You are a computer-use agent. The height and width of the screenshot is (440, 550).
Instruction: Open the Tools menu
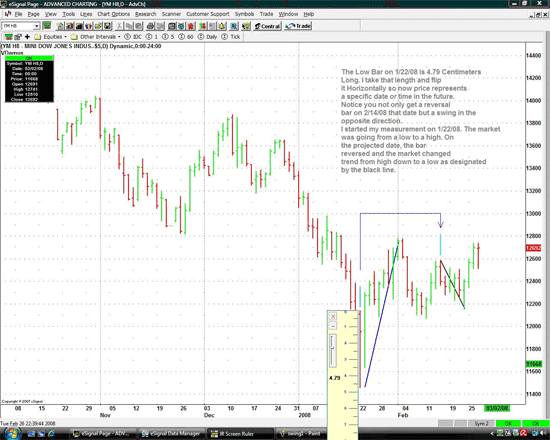pyautogui.click(x=69, y=14)
